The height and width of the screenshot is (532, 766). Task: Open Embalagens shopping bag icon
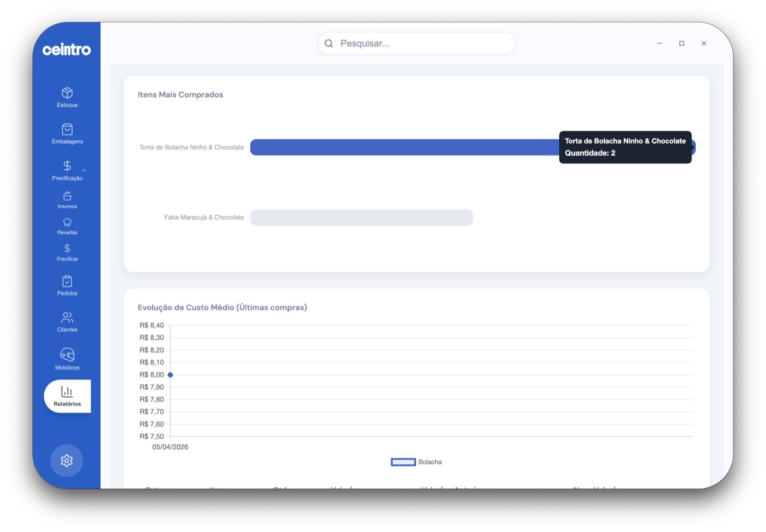pos(67,129)
